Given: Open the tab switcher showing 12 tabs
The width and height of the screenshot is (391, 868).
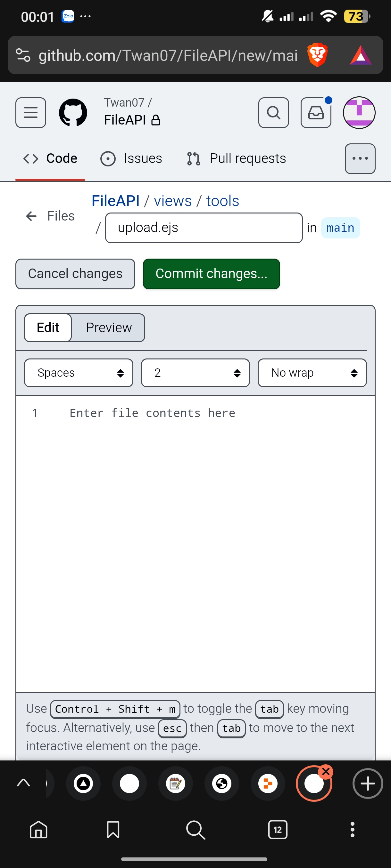Looking at the screenshot, I should pyautogui.click(x=278, y=829).
